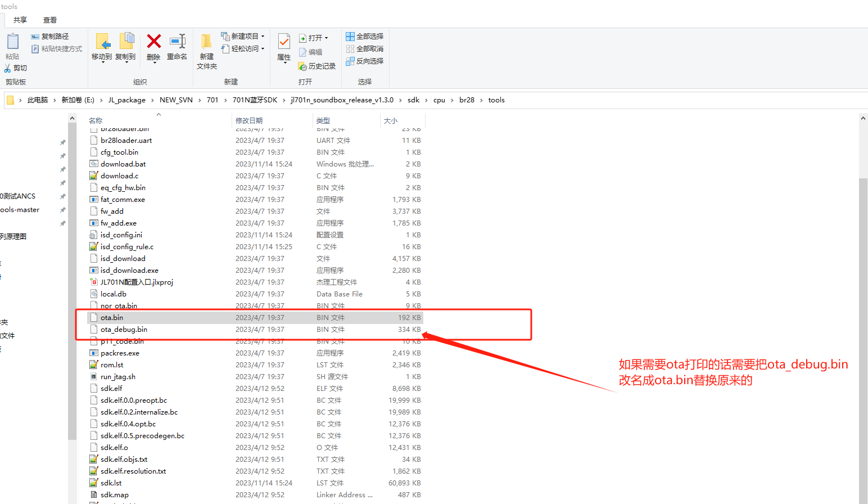Viewport: 868px width, 504px height.
Task: Sort by Date modified (修改日期) column
Action: coord(249,120)
